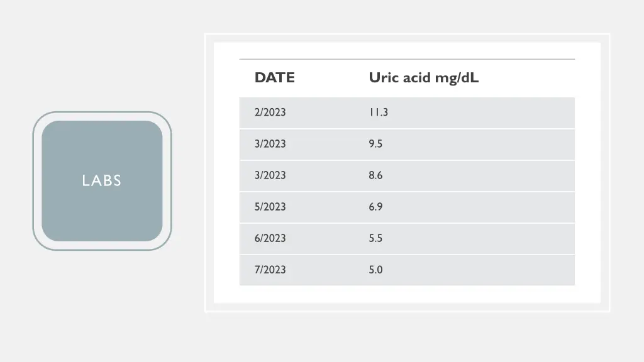Select the 6/2023 date cell

(270, 238)
